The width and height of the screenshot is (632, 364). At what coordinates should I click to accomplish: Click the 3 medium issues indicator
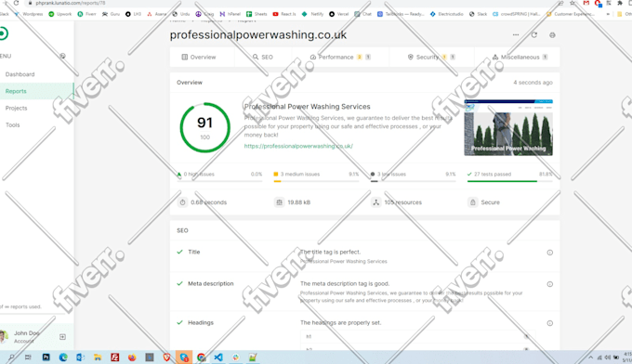(x=296, y=175)
